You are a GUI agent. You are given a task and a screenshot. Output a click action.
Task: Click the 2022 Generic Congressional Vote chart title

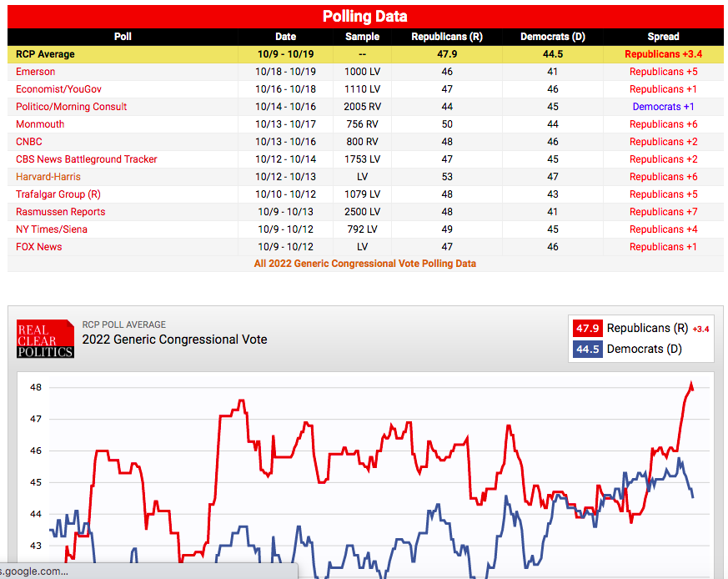[174, 340]
